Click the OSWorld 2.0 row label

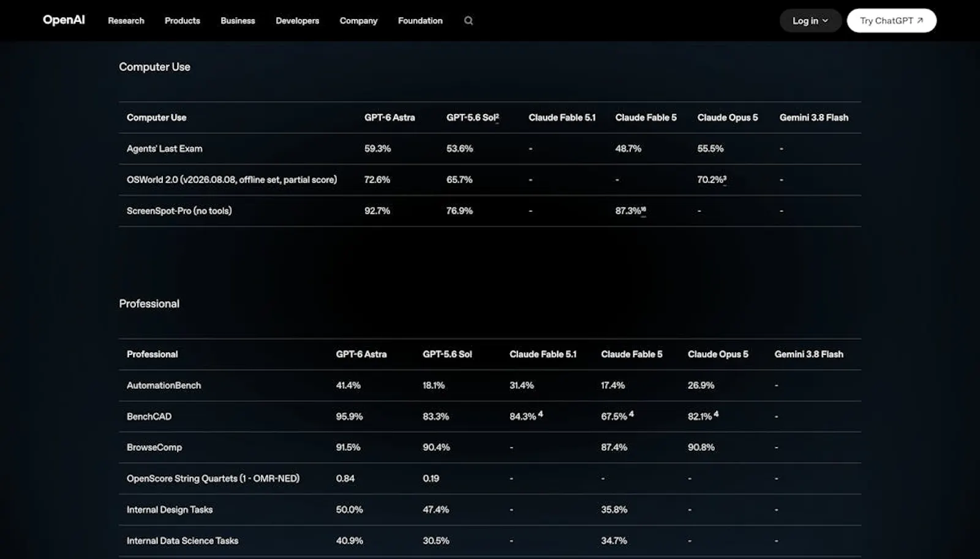click(x=232, y=180)
